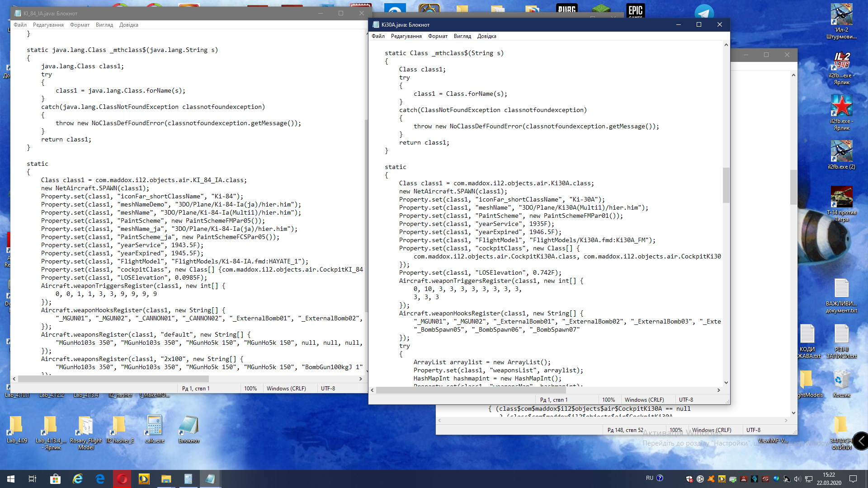Open the Task View taskbar button
The image size is (868, 488).
(33, 479)
